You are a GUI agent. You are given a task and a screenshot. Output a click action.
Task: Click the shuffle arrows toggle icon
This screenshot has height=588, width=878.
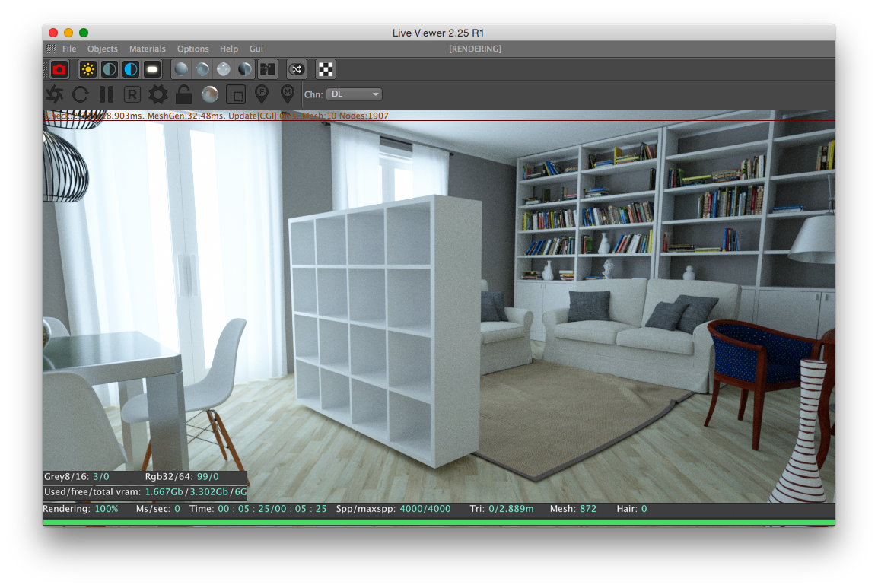(x=297, y=69)
